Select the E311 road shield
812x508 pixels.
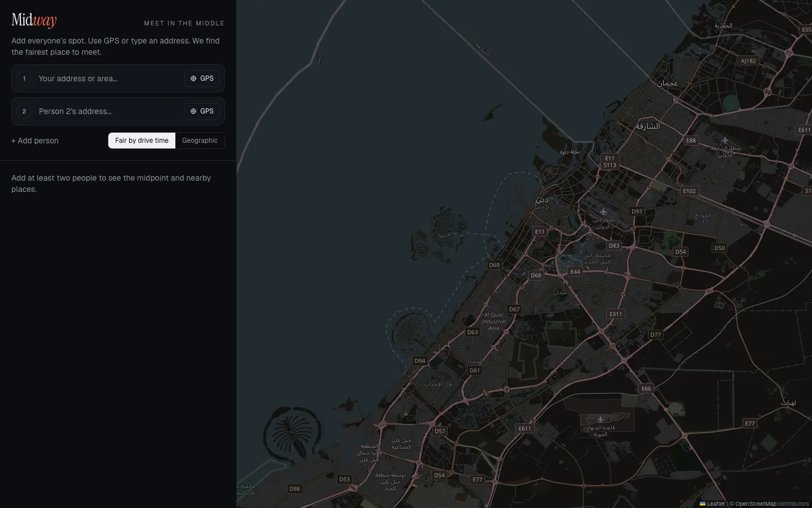[x=616, y=314]
